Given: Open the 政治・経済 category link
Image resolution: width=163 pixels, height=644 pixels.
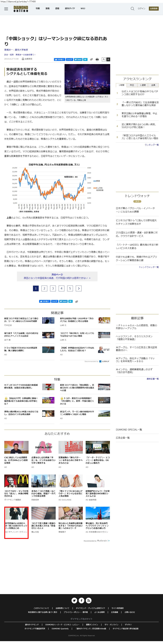Looking at the screenshot, I should pyautogui.click(x=9, y=54).
